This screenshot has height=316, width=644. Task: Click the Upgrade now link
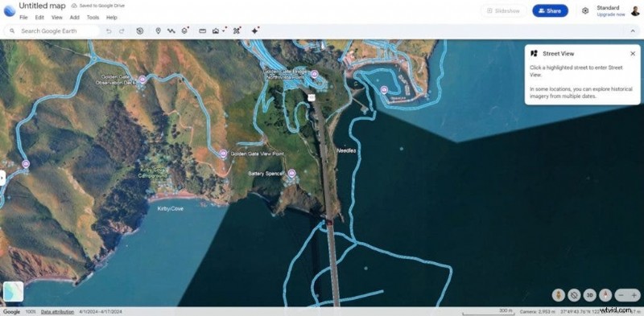[x=611, y=14]
